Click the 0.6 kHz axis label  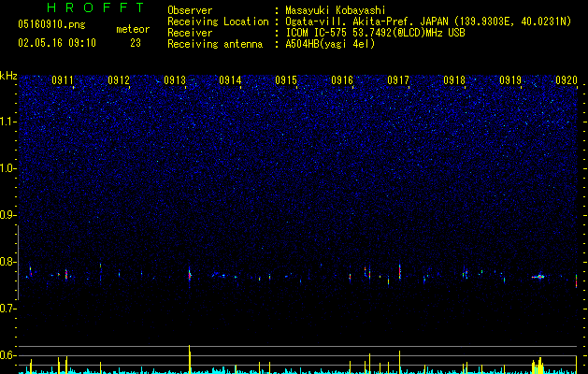tap(7, 355)
